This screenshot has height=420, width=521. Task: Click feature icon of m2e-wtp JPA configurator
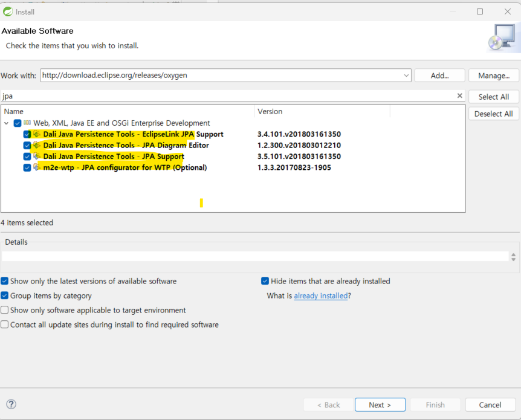(x=37, y=167)
